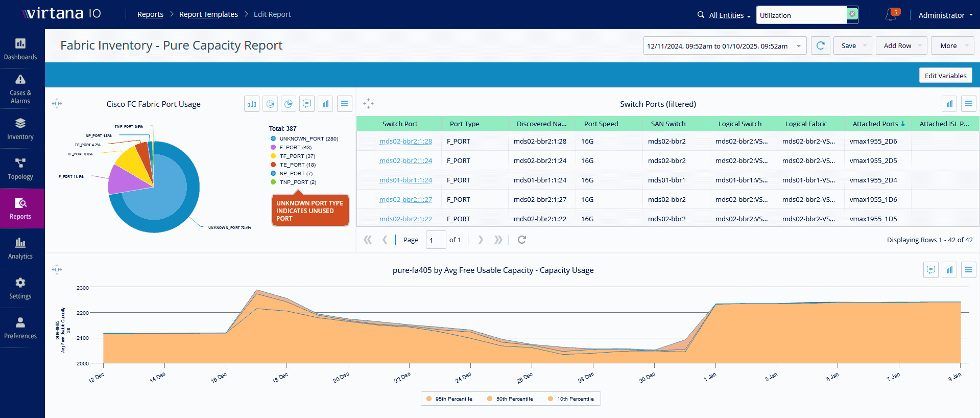Open the All Entities search dropdown
Image resolution: width=980 pixels, height=418 pixels.
coord(729,15)
